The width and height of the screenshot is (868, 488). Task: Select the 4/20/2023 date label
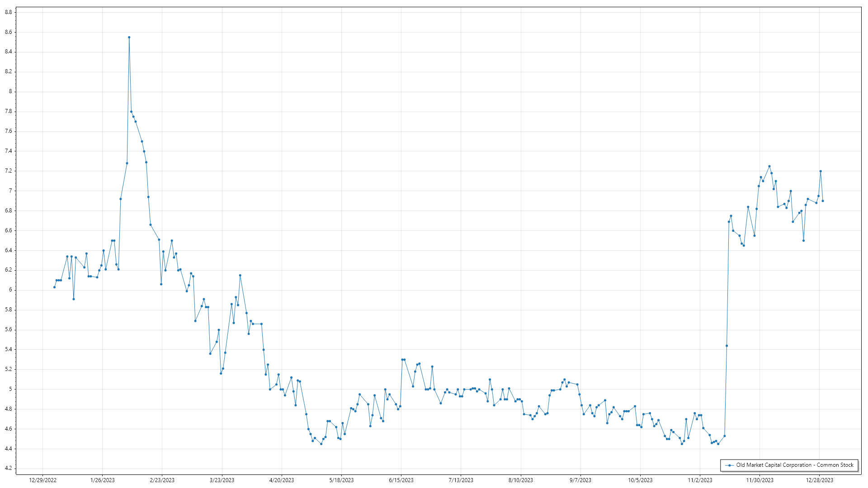tap(282, 480)
